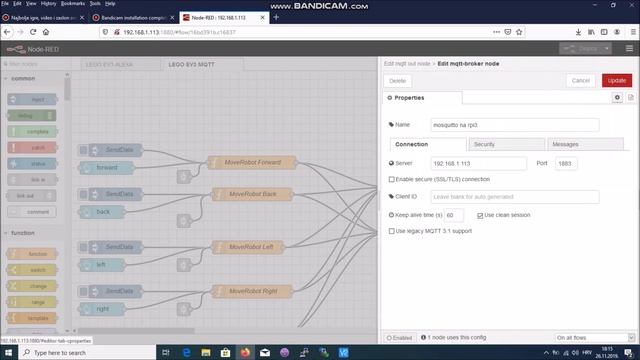Open node settings gear icon
The height and width of the screenshot is (360, 640).
[x=617, y=98]
